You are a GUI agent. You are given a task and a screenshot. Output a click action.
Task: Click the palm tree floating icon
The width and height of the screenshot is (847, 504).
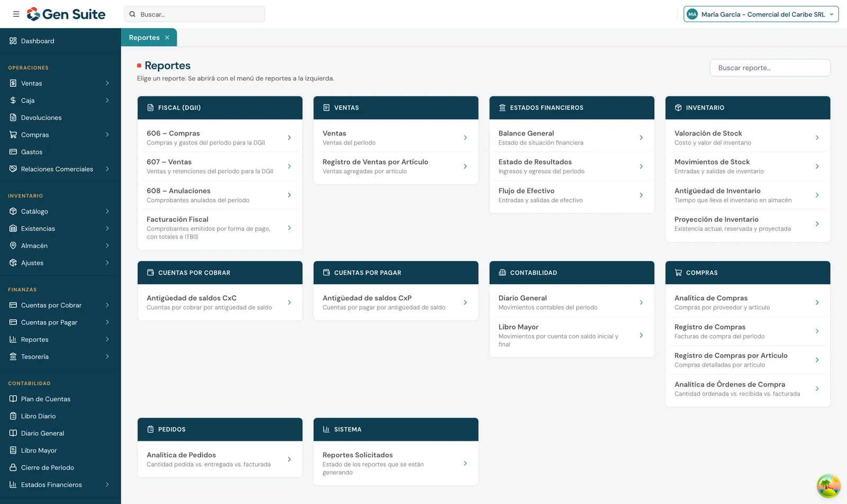[x=828, y=486]
